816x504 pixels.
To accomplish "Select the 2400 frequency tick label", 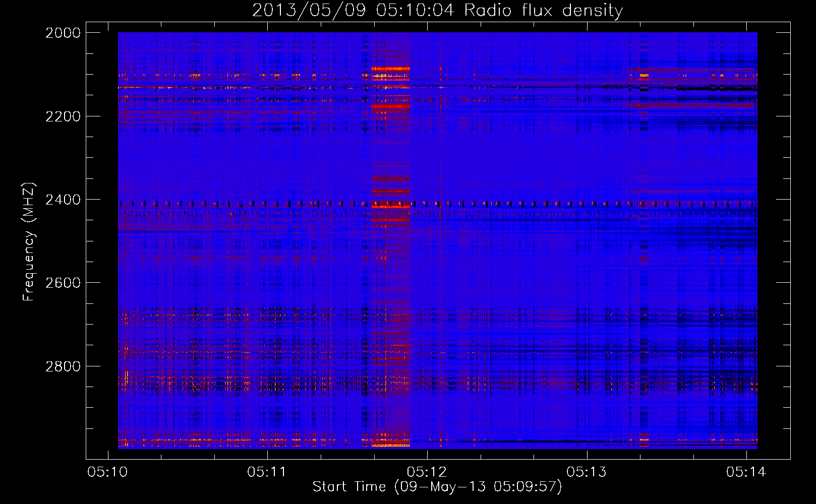I will [x=63, y=200].
